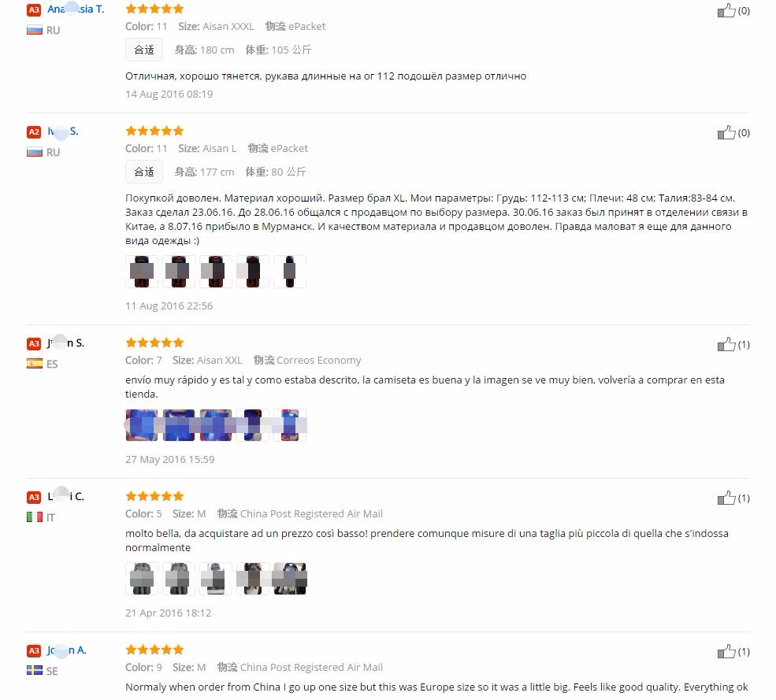Click the Italy flag icon
This screenshot has width=776, height=700.
pos(34,517)
